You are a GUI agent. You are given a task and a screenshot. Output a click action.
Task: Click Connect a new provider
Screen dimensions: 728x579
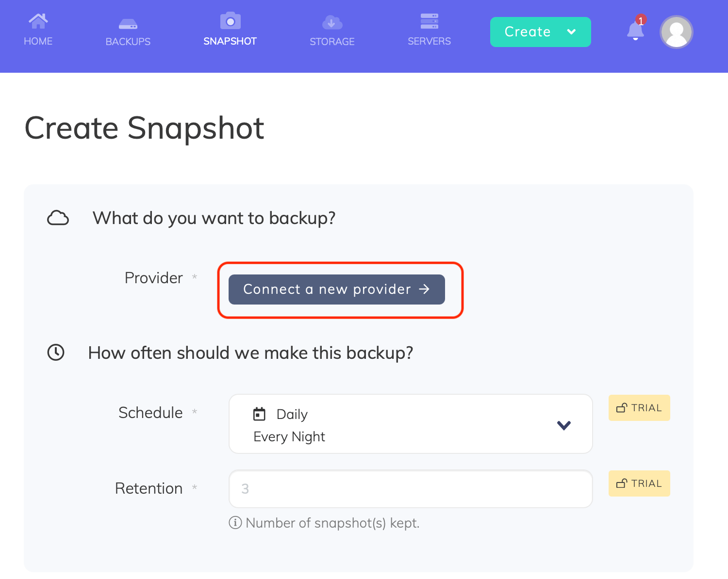[x=336, y=289]
